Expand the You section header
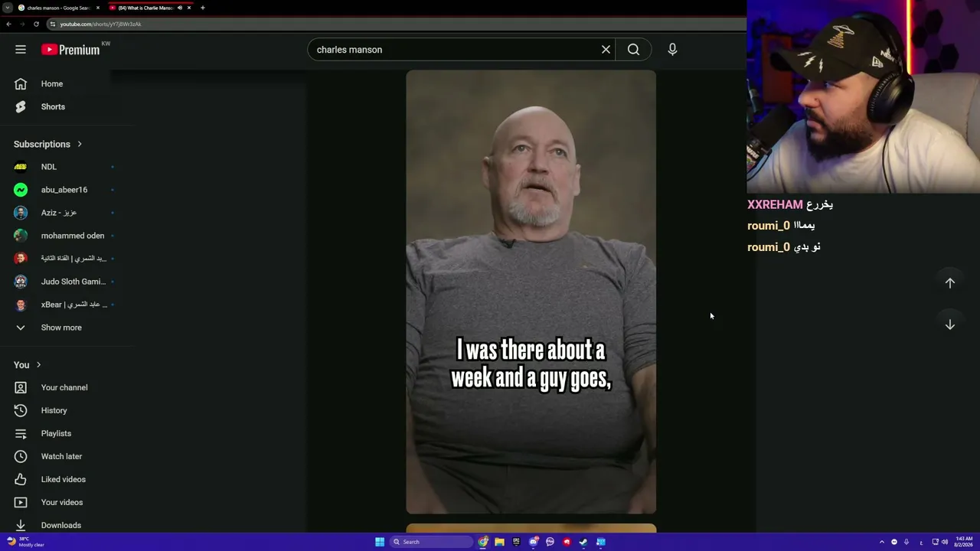The height and width of the screenshot is (551, 980). 28,365
